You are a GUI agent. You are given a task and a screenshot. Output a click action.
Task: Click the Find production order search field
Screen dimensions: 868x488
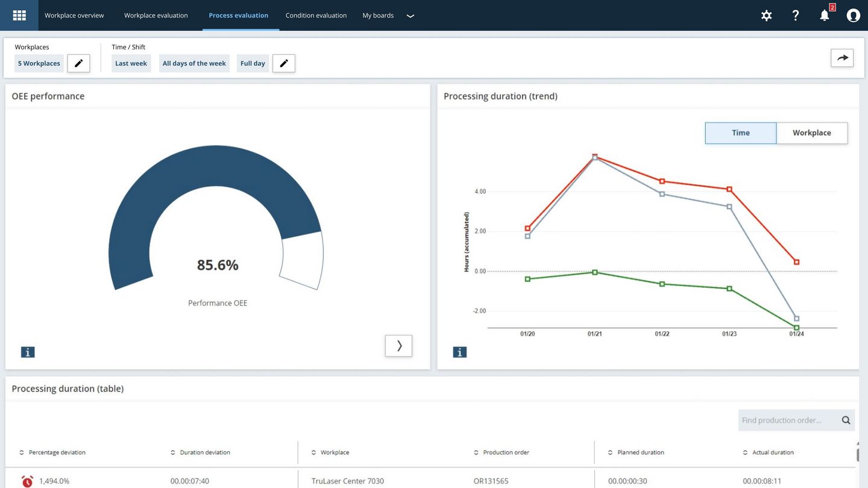coord(787,421)
